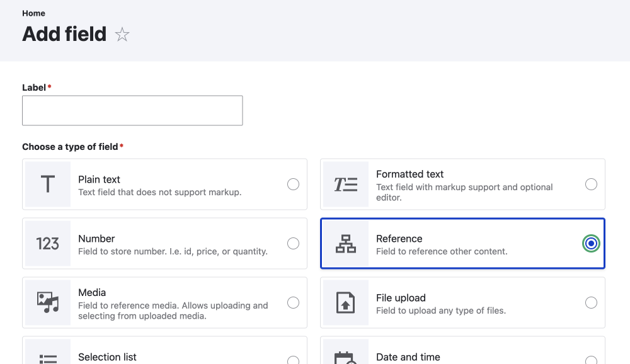Click the 'Formatted text' title
630x364 pixels.
pos(410,174)
